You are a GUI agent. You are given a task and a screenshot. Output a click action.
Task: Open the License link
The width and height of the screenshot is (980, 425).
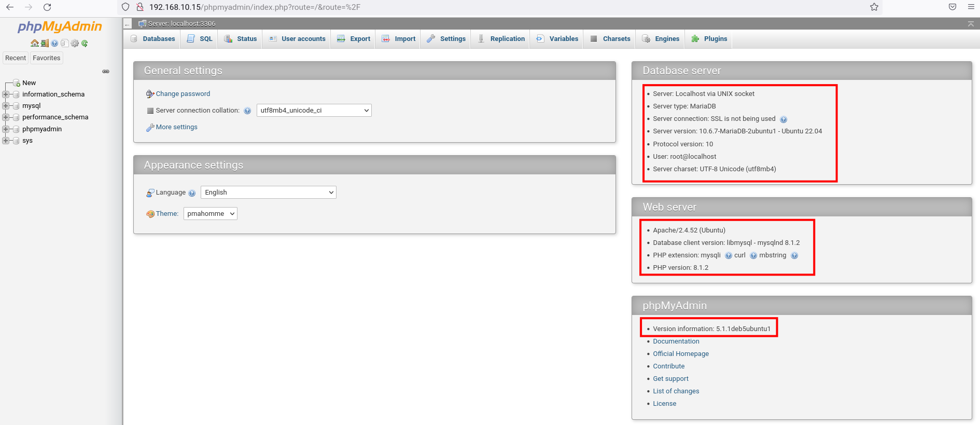pyautogui.click(x=665, y=404)
